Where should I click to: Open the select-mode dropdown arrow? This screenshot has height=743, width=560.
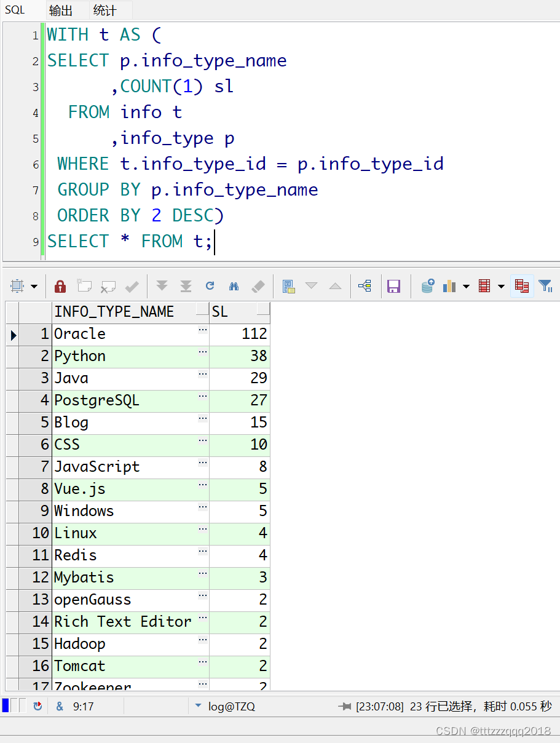[x=34, y=287]
